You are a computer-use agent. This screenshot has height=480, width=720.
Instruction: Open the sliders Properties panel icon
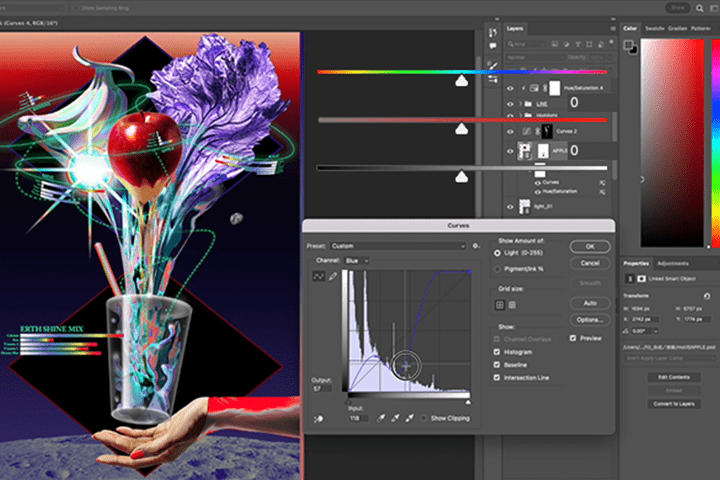(x=493, y=79)
